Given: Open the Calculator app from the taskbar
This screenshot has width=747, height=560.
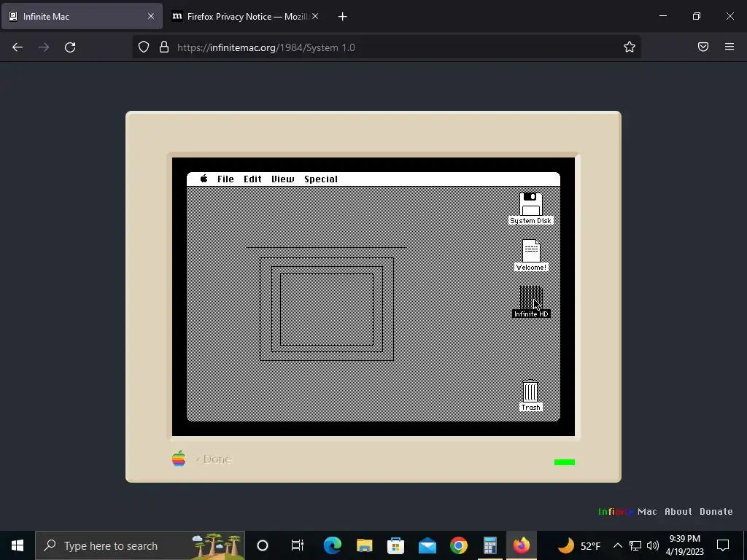Looking at the screenshot, I should tap(490, 545).
